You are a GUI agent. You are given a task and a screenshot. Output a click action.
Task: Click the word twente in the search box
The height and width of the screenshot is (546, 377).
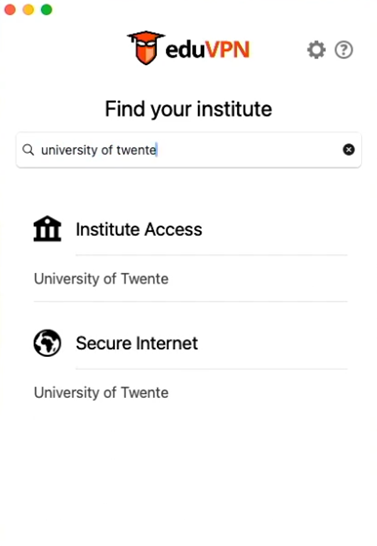136,150
